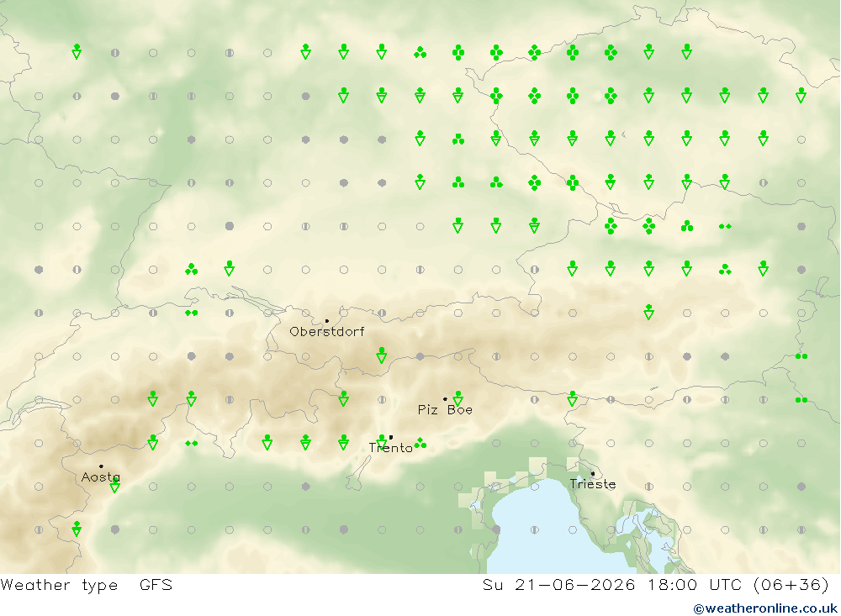This screenshot has width=841, height=616.
Task: Click the Trieste city label
Action: [592, 484]
